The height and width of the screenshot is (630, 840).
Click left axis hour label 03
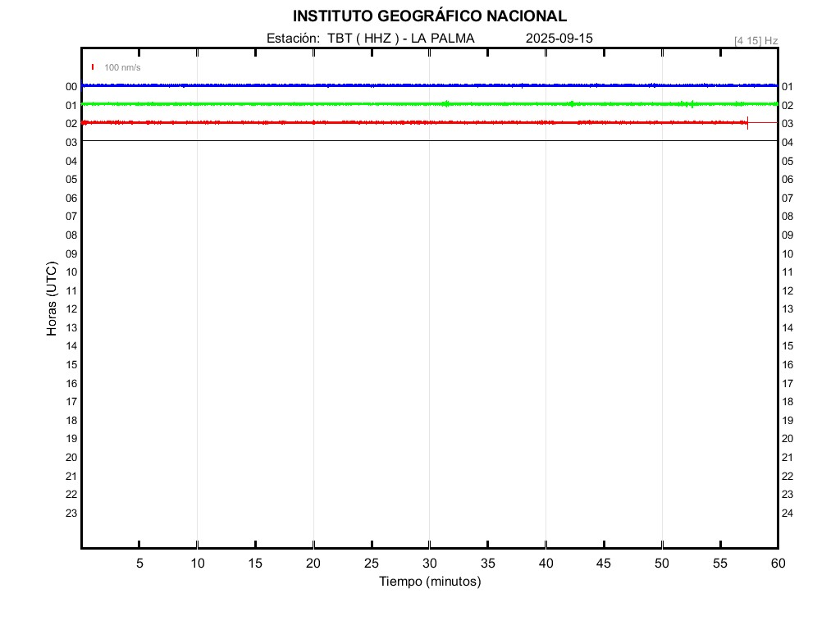(71, 143)
